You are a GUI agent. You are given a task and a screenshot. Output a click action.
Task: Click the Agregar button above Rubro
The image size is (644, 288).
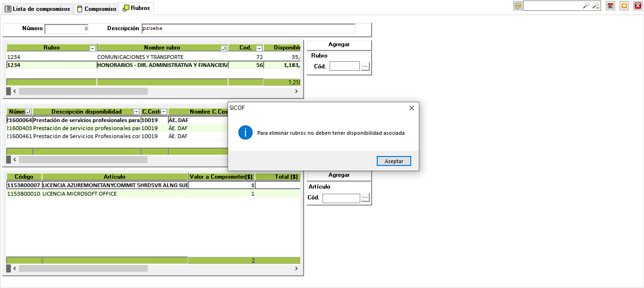tap(339, 44)
